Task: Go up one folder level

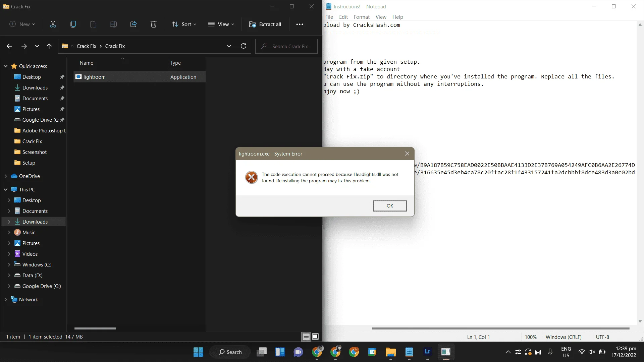Action: tap(49, 46)
